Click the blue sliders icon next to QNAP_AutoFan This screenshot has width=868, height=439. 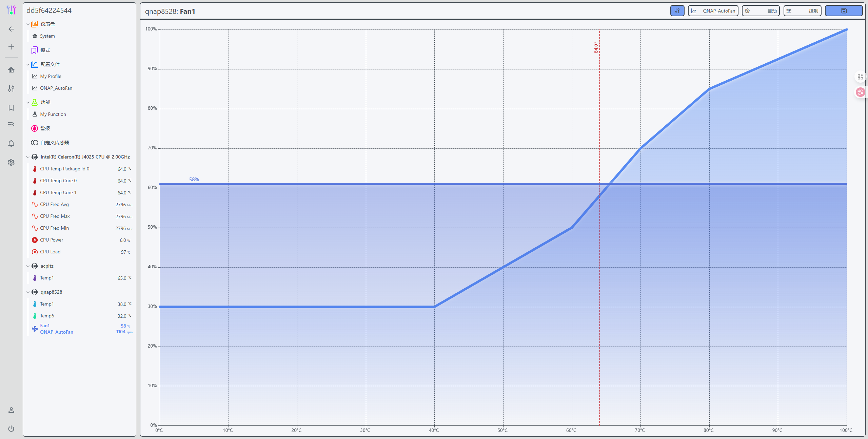[x=677, y=11]
